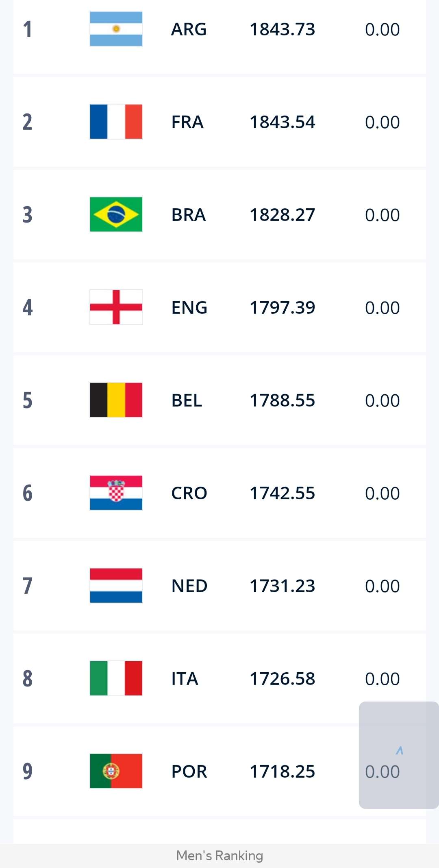Select Argentina's 1843.73 points value

coord(282,29)
